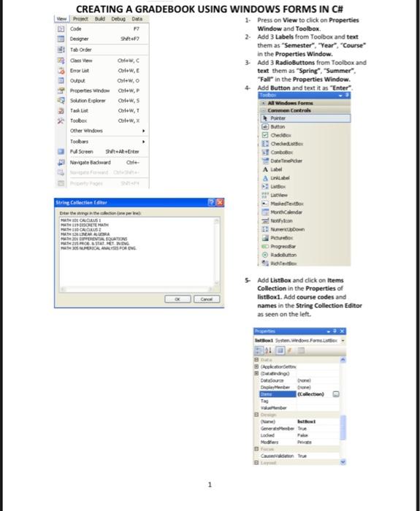Expand the All Windows Forms toolbox group
Image resolution: width=420 pixels, height=511 pixels.
click(x=264, y=103)
